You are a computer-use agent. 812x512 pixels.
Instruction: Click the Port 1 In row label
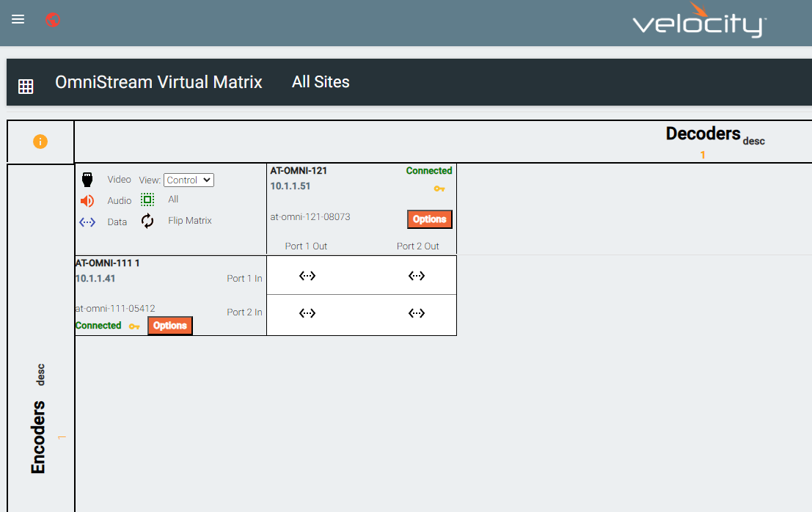pos(244,278)
